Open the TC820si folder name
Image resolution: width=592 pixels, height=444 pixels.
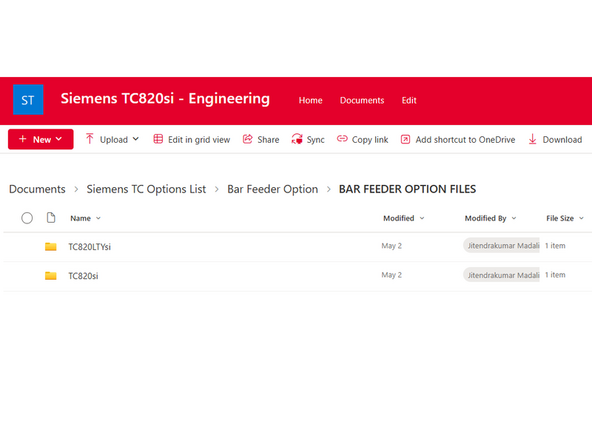(83, 276)
